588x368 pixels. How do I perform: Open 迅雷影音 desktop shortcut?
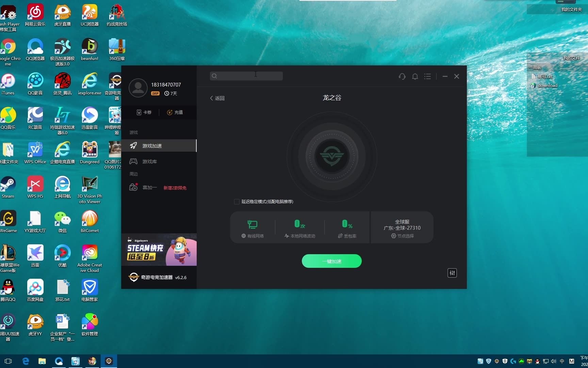click(89, 119)
